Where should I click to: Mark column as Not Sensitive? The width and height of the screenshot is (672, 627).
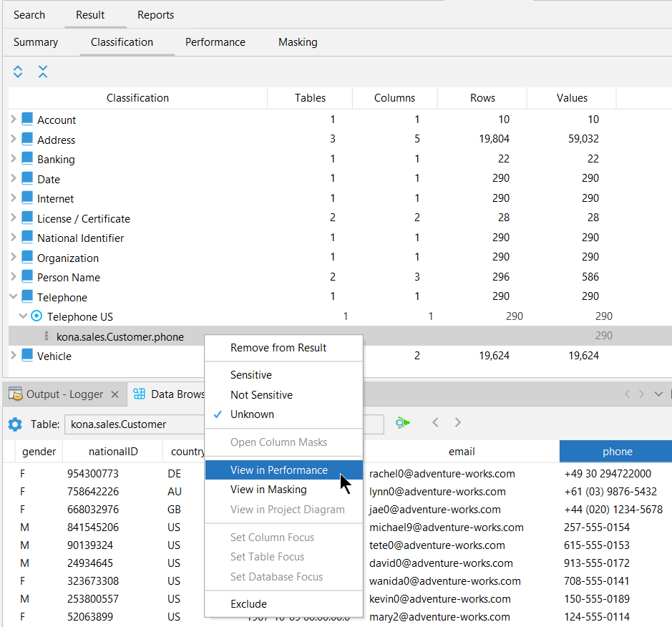pyautogui.click(x=261, y=394)
